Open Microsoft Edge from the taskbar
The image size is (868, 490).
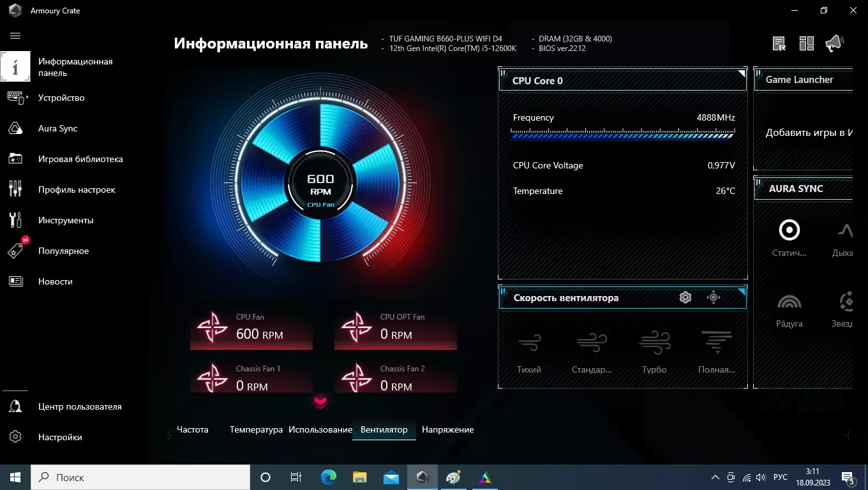point(328,477)
